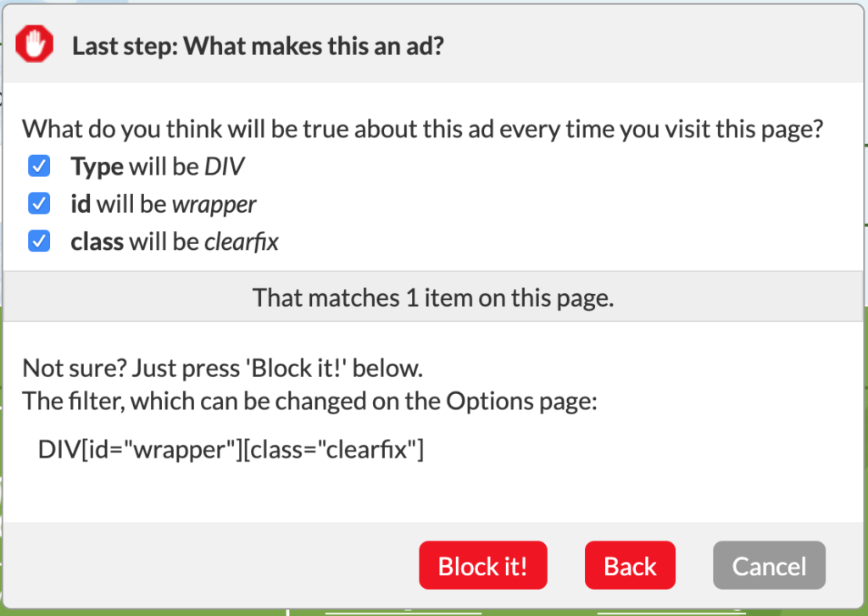The width and height of the screenshot is (868, 616).
Task: Click the 'Last step: What makes this an ad?' title
Action: click(x=258, y=46)
